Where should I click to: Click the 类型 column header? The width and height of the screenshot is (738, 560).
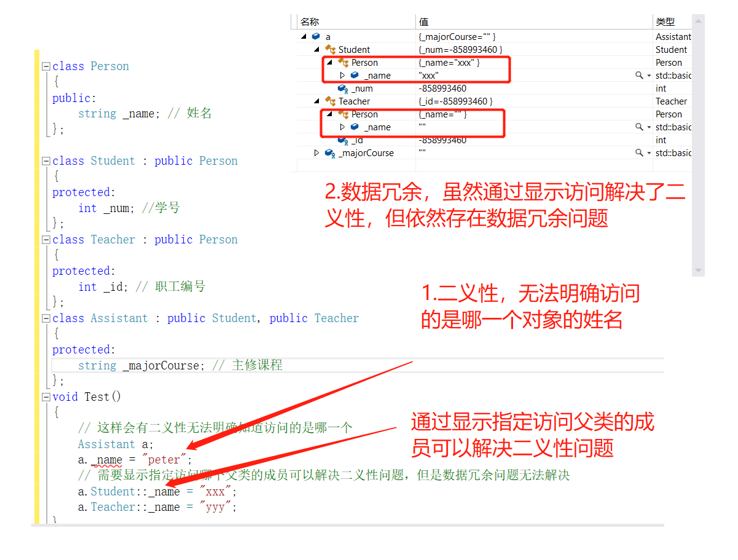672,22
